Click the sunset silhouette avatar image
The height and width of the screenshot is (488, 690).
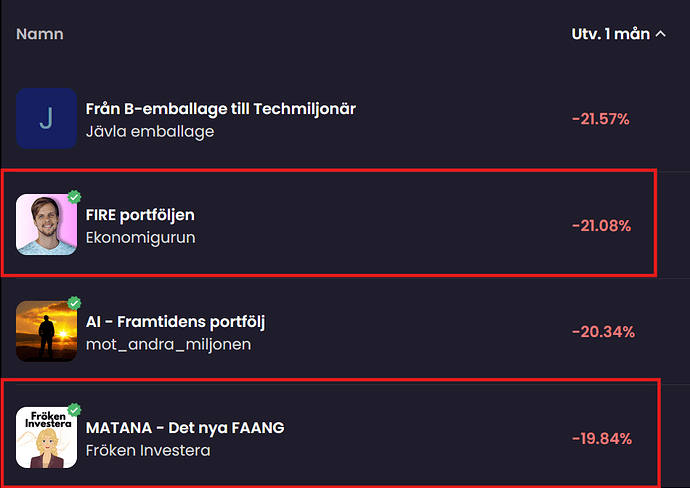(46, 331)
